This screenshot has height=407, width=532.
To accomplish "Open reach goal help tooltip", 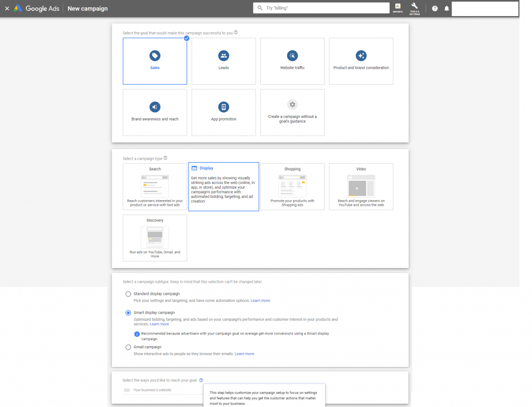I will click(201, 380).
